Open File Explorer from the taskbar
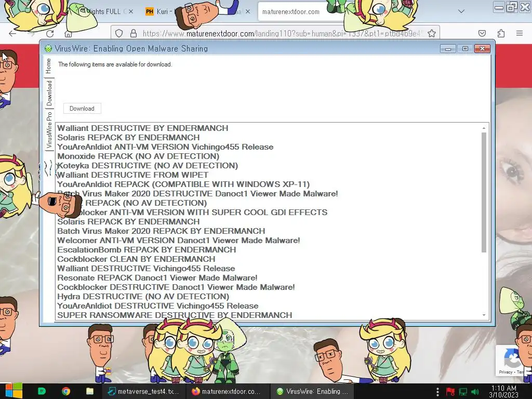The image size is (532, 399). coord(90,391)
